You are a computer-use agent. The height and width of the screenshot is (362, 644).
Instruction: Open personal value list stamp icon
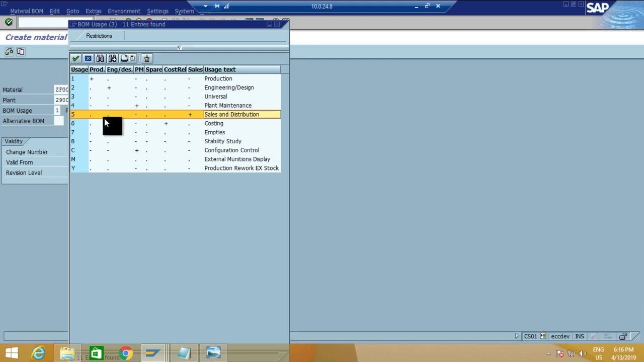point(146,58)
